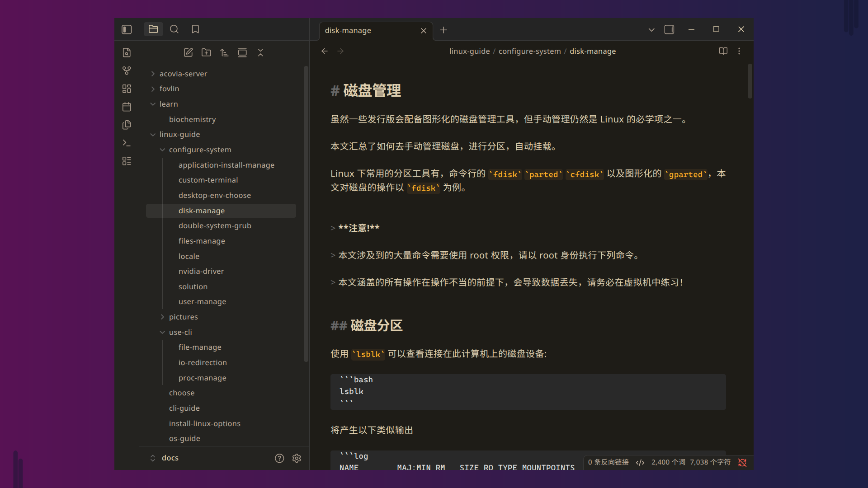This screenshot has height=488, width=868.
Task: Open command palette ribbon icon
Action: point(127,143)
